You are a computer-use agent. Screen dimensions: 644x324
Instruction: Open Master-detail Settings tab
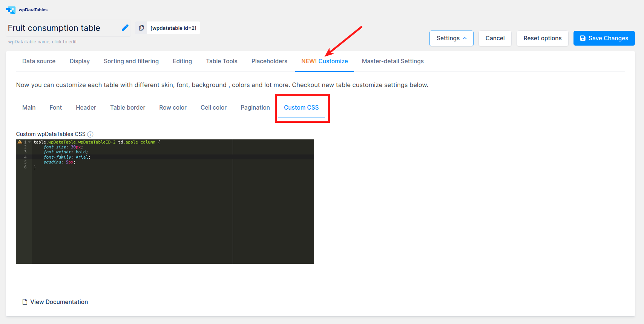393,61
